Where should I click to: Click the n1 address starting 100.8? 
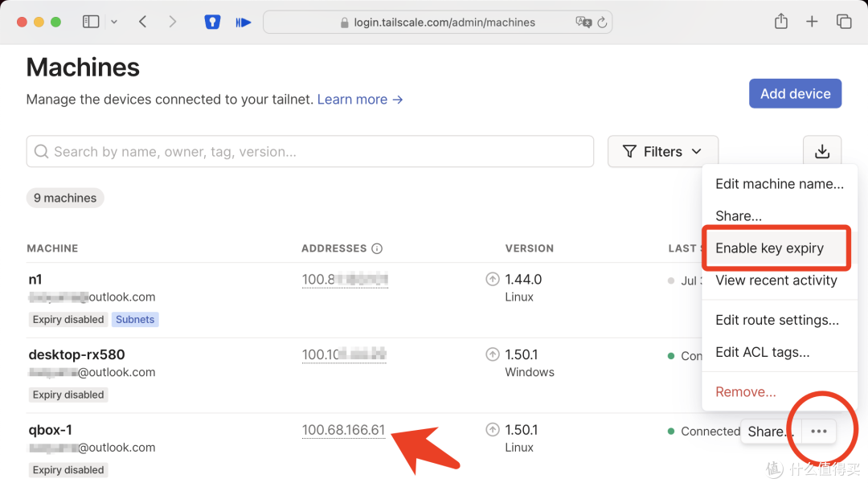tap(345, 280)
